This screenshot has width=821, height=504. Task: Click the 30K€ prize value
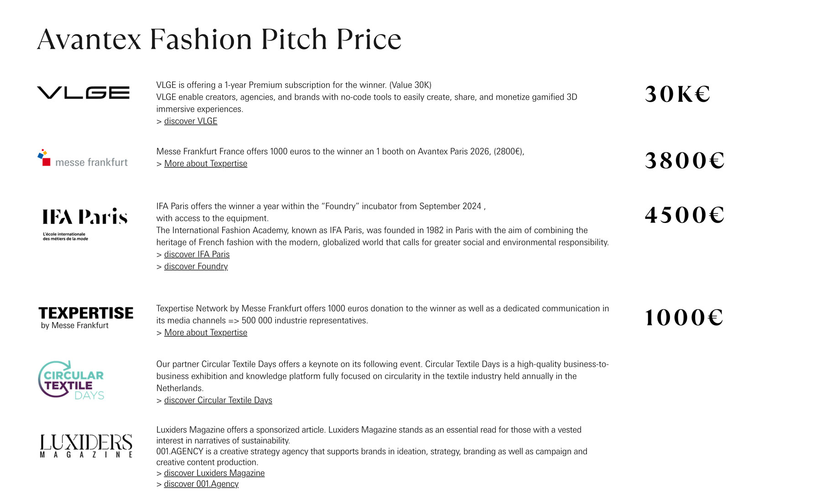click(x=678, y=94)
